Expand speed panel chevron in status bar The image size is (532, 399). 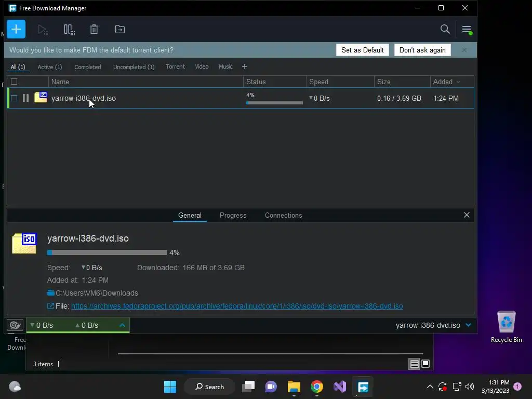[x=122, y=325]
